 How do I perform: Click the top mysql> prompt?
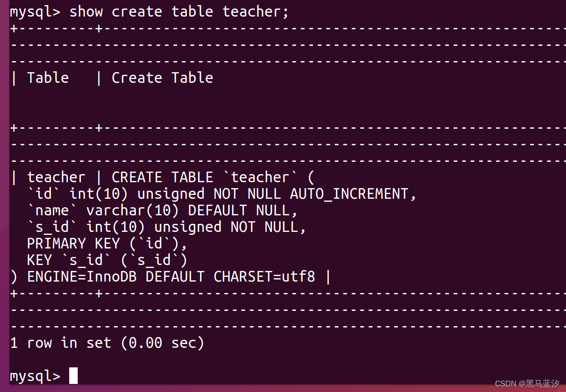point(35,13)
